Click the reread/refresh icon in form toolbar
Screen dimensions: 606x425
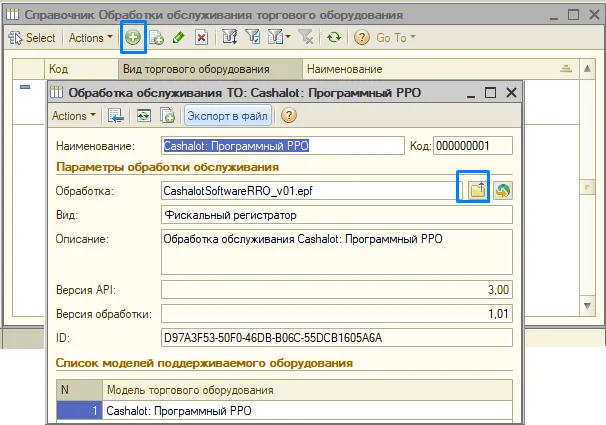(144, 116)
